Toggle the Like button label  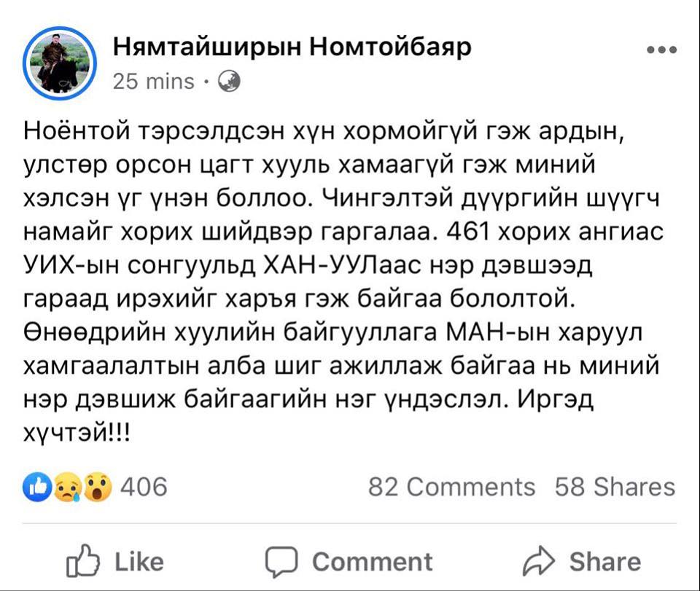coord(139,562)
